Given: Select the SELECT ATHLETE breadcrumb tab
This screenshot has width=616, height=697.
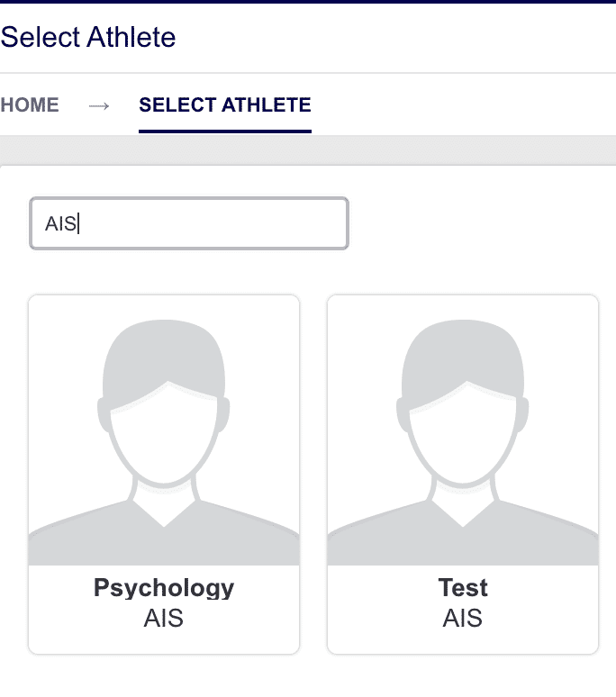Looking at the screenshot, I should click(225, 105).
